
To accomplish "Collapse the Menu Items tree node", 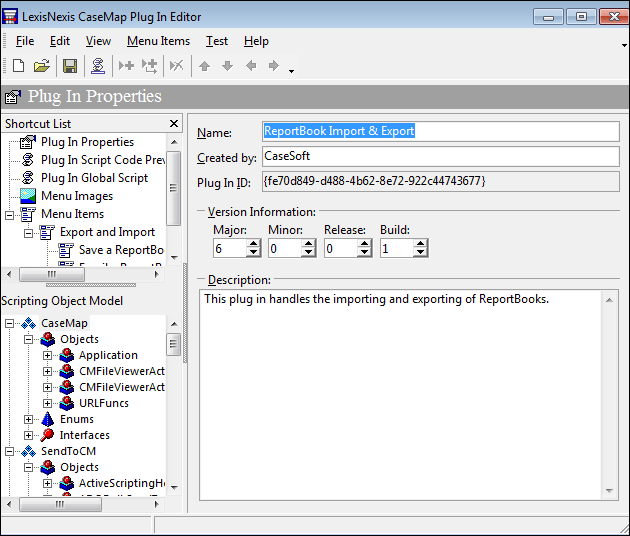I will click(x=11, y=214).
